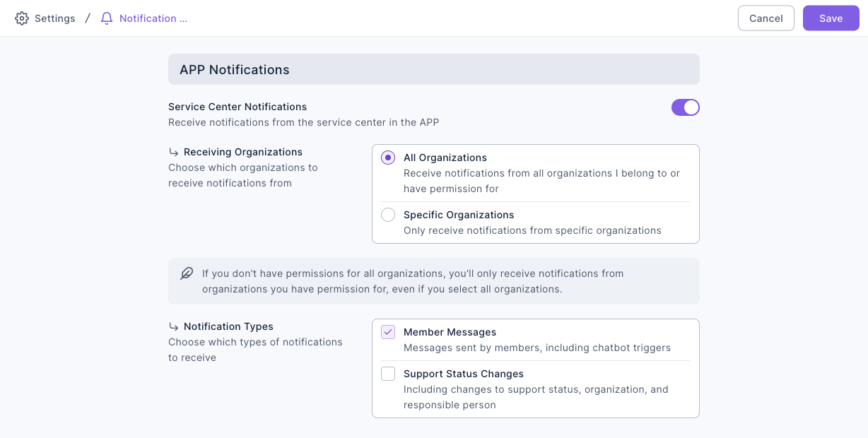The image size is (868, 438).
Task: Click the Cancel button
Action: coord(766,18)
